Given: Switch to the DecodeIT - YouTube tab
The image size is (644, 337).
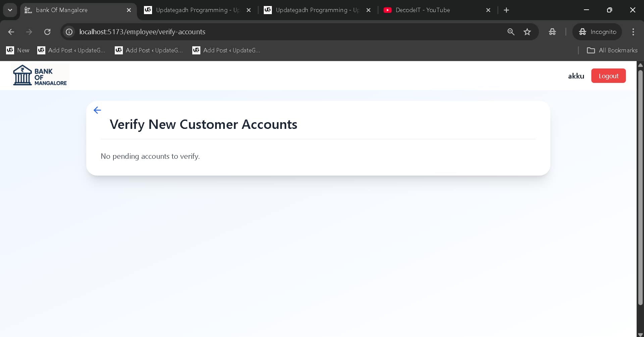Looking at the screenshot, I should (x=422, y=10).
